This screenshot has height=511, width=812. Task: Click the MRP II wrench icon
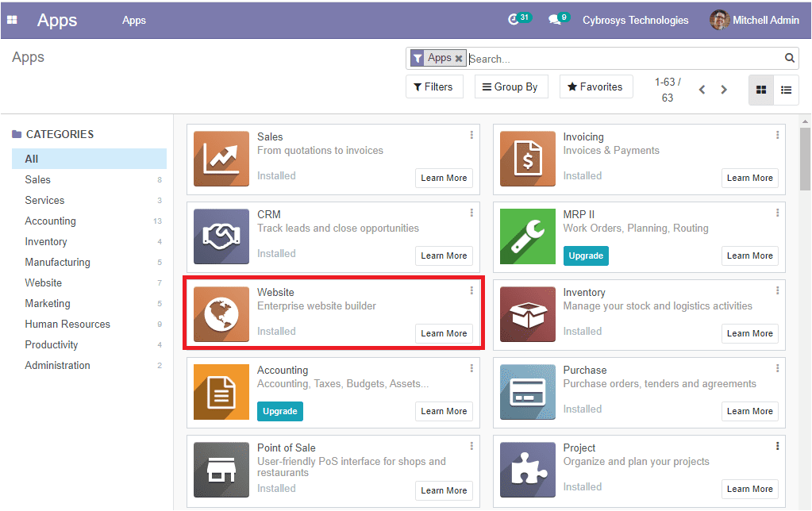coord(528,236)
